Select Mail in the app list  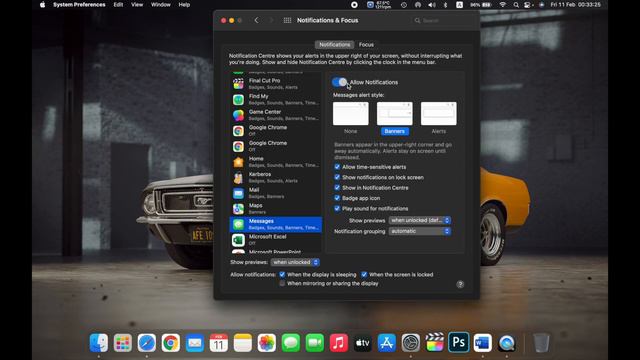(x=276, y=193)
